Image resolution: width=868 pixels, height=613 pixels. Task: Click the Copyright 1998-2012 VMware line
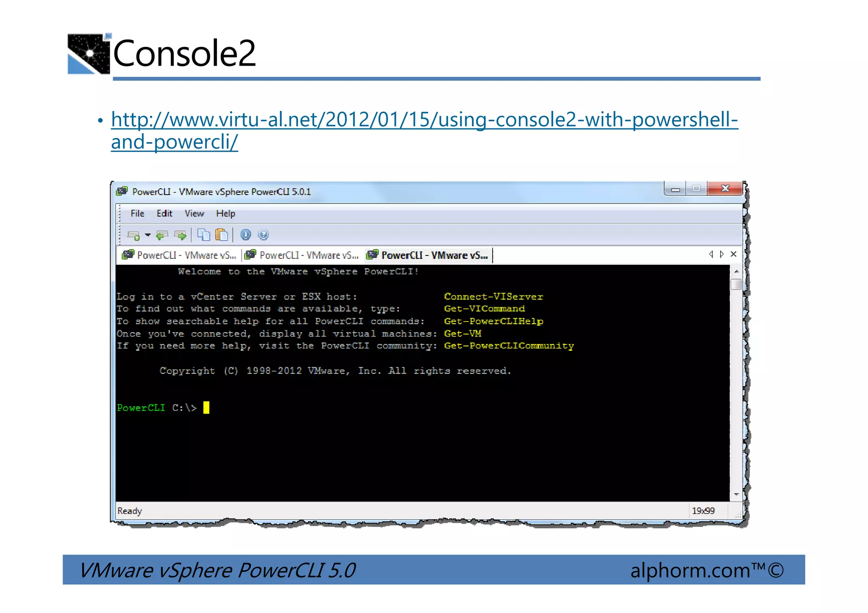point(335,371)
